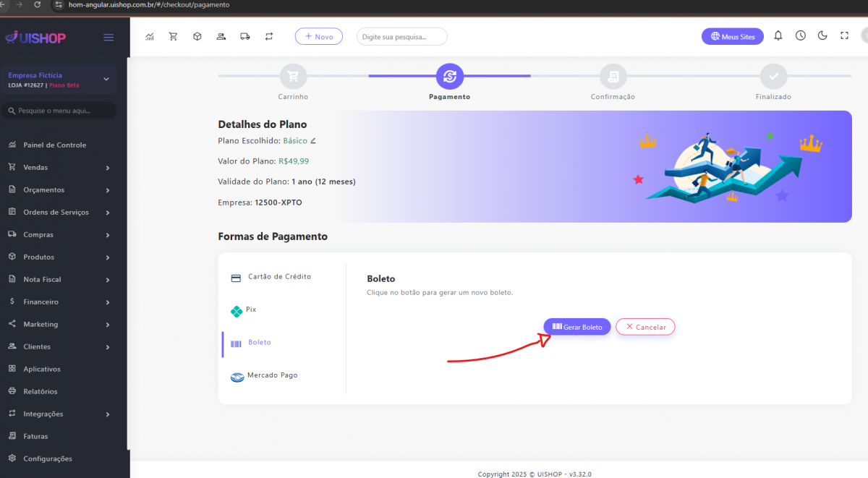Select the Cartão de Crédito payment tab
Screen dimensions: 868x478
(278, 277)
